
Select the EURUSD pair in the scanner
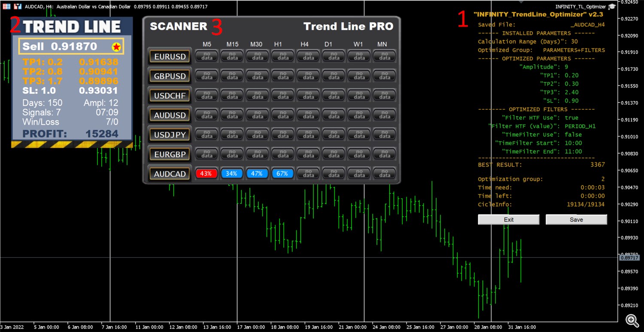(x=170, y=56)
